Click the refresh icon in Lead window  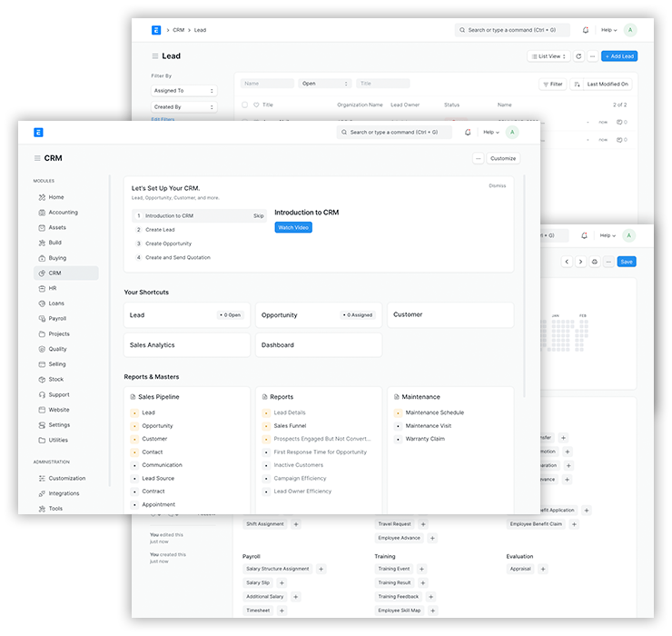[x=578, y=56]
